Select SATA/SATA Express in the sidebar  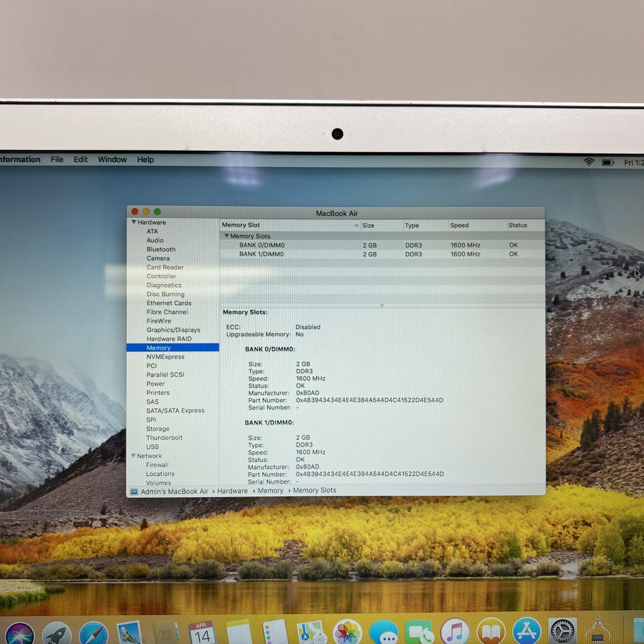pos(175,410)
